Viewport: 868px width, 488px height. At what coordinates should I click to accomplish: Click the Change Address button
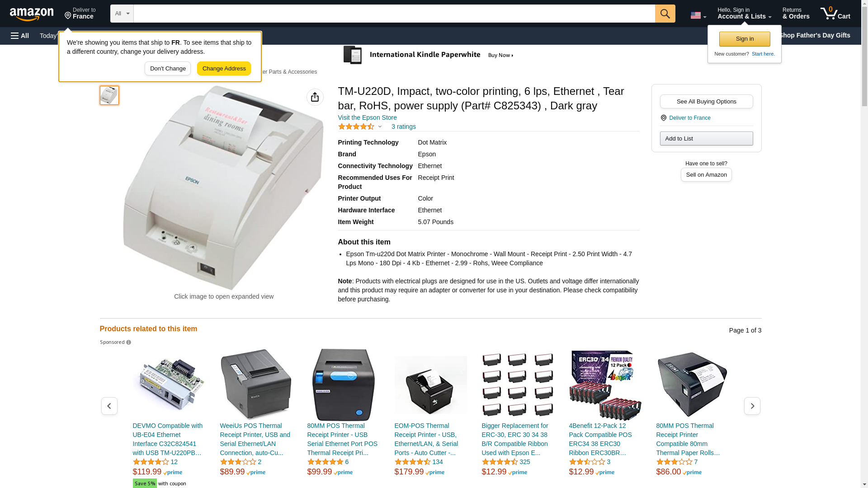tap(224, 69)
